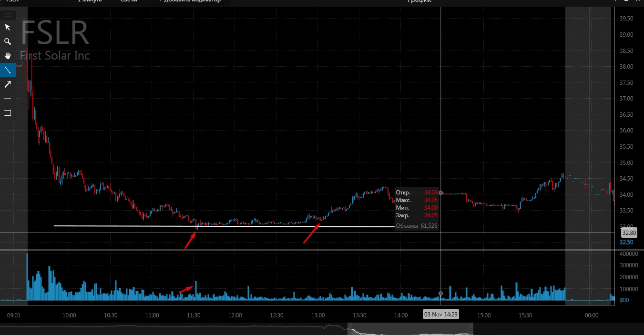644x335 pixels.
Task: Click the 12:00 time axis label
Action: [235, 315]
